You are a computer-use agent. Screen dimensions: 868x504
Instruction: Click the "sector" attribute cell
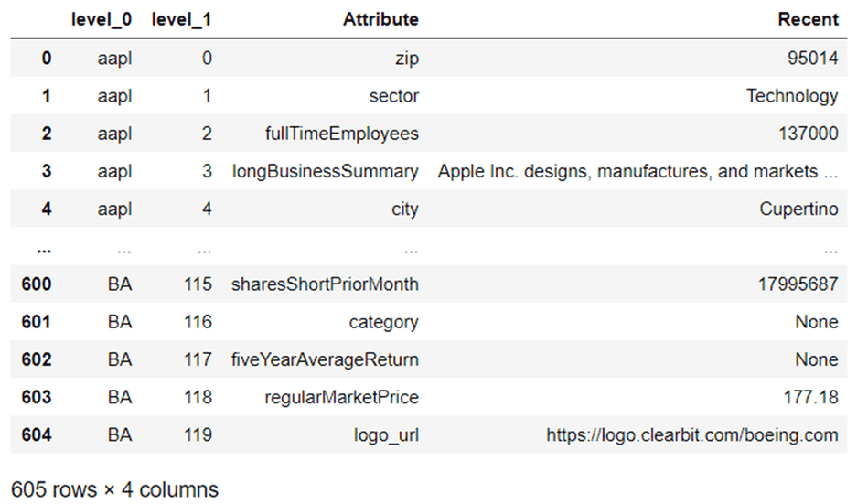[x=395, y=96]
